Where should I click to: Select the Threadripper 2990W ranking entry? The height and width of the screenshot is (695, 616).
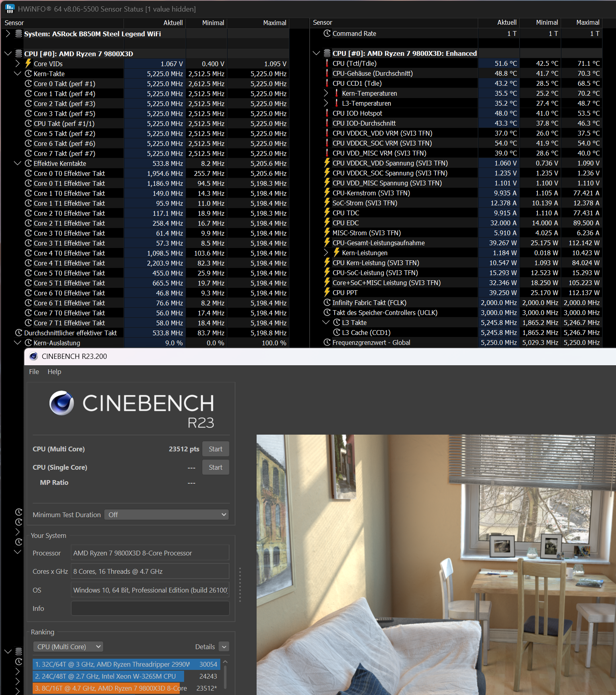[127, 664]
